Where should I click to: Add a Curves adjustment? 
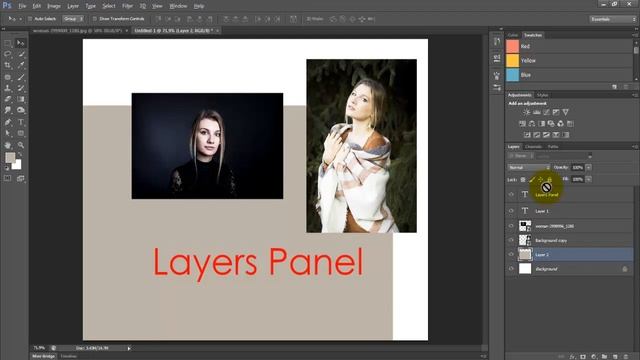pyautogui.click(x=546, y=112)
